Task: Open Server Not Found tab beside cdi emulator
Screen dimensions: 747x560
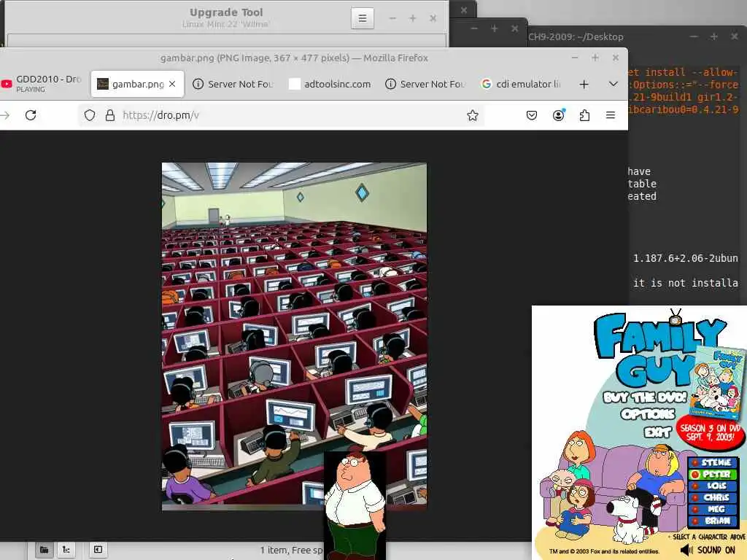Action: pos(426,85)
